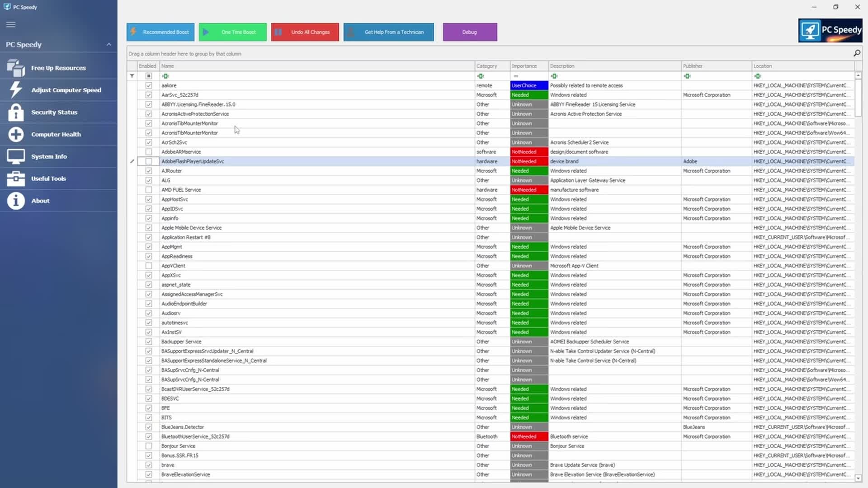Image resolution: width=868 pixels, height=488 pixels.
Task: Enable the AMD FUEL Service checkbox
Action: click(x=148, y=190)
